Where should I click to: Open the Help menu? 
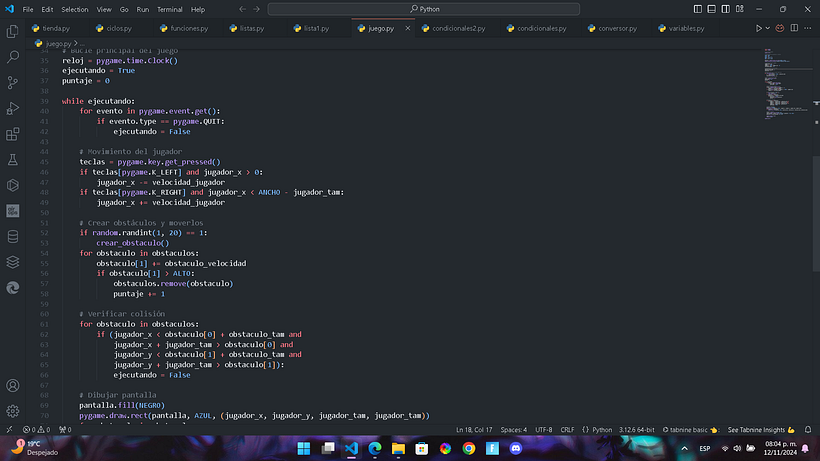pyautogui.click(x=198, y=9)
